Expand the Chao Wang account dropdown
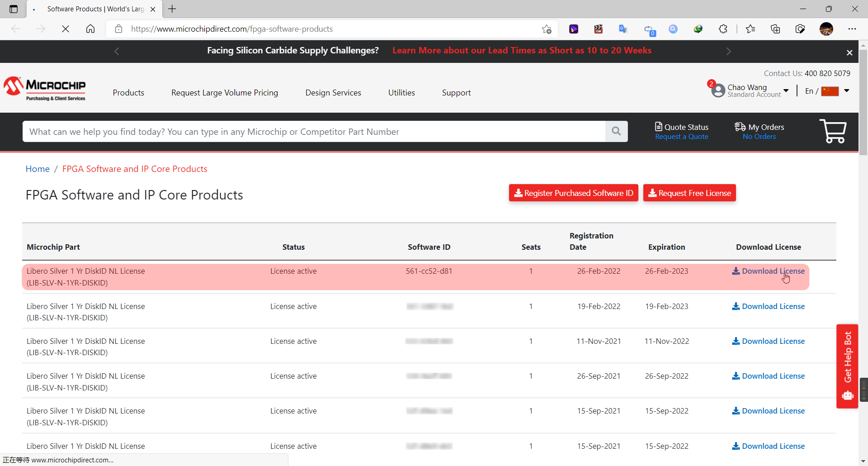This screenshot has width=868, height=466. tap(786, 91)
